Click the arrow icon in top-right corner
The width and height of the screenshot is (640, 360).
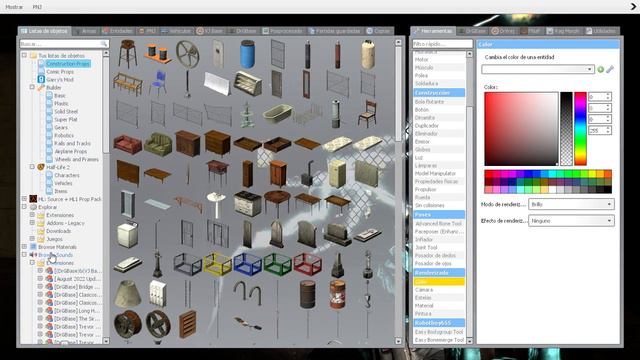633,7
